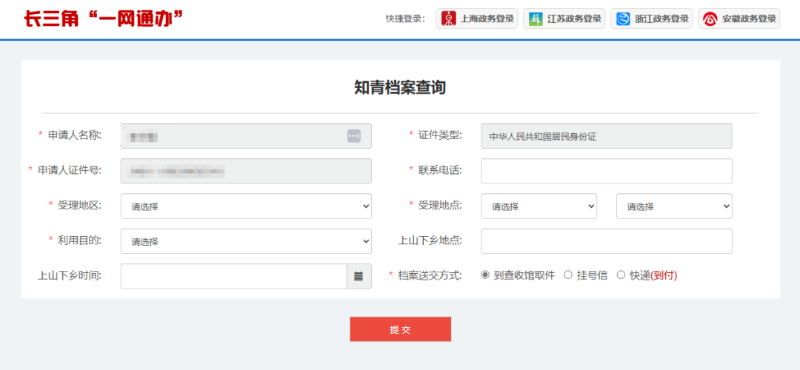Click the 安徽政务登录 button text

(749, 19)
